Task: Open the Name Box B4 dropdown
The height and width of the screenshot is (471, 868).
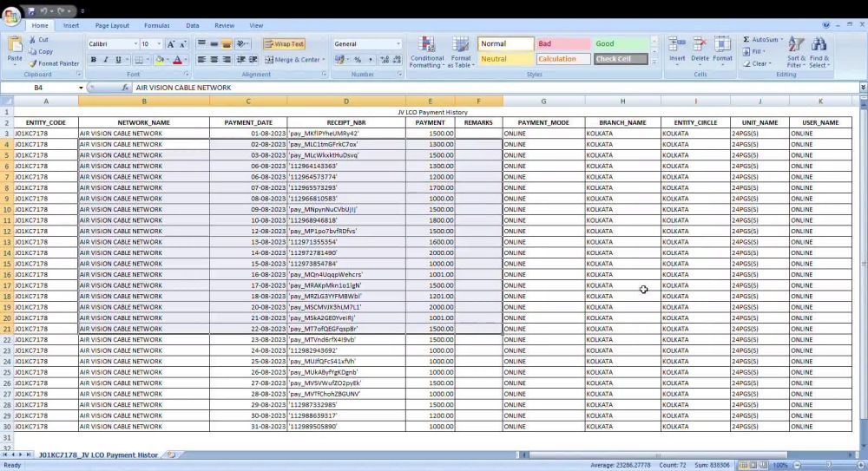Action: [x=81, y=88]
